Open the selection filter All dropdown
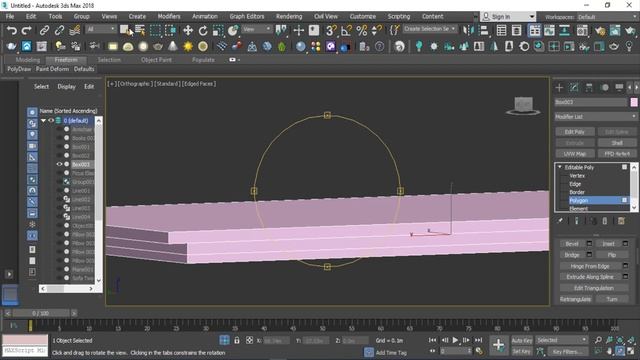640x360 pixels. (101, 29)
